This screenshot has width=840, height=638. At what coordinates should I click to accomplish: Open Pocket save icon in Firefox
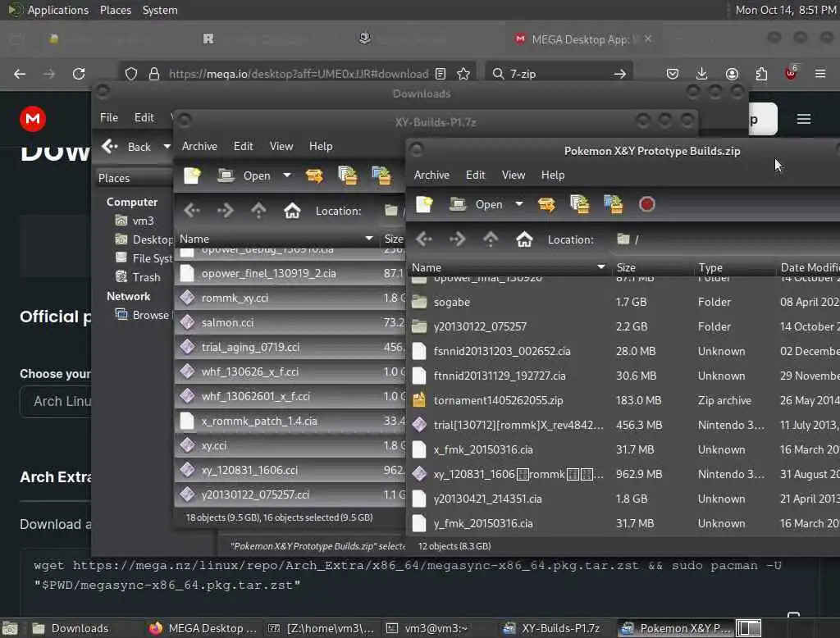(x=673, y=73)
